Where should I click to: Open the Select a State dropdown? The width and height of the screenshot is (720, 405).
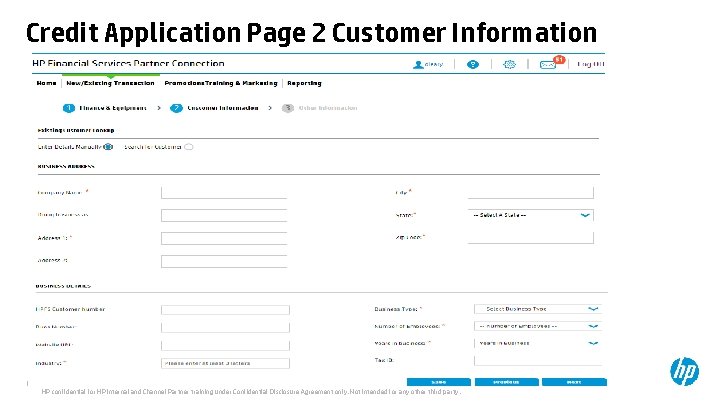[x=531, y=215]
